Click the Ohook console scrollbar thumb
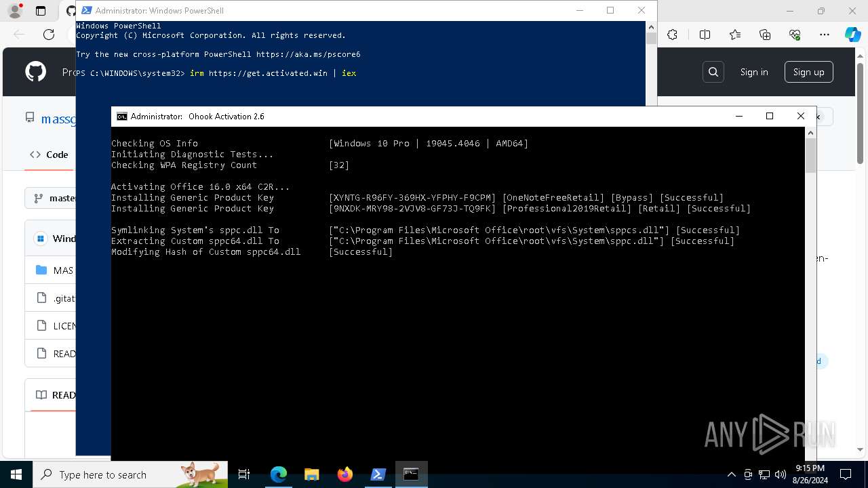 [810, 157]
